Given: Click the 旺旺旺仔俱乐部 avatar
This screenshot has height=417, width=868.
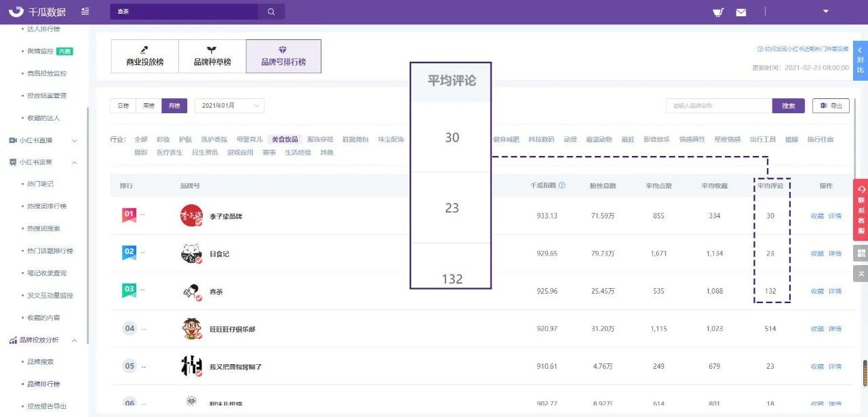Looking at the screenshot, I should click(192, 329).
